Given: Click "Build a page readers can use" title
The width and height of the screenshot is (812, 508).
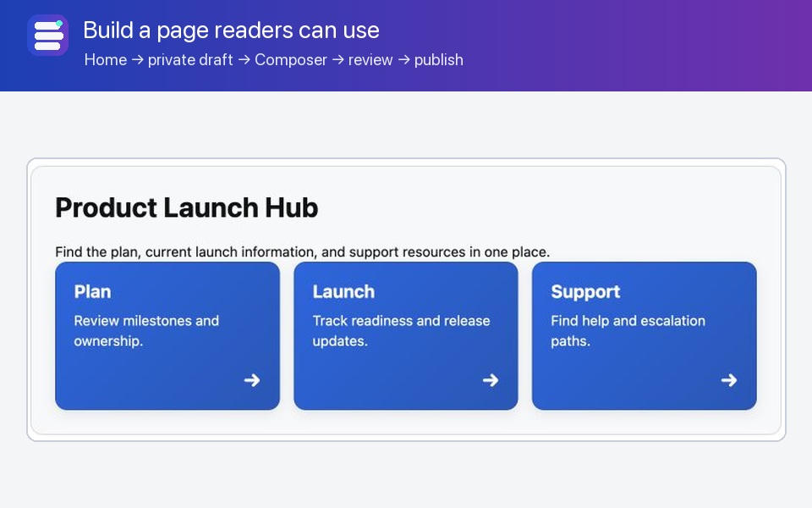Looking at the screenshot, I should 231,30.
